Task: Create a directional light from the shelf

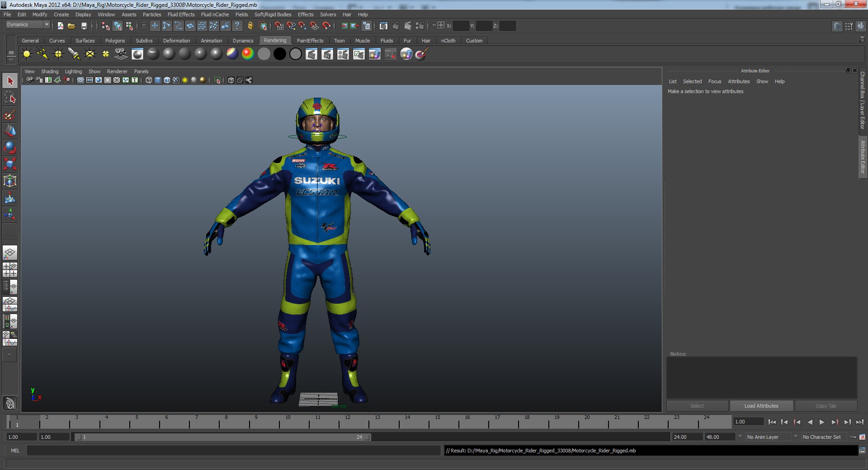Action: coord(42,54)
